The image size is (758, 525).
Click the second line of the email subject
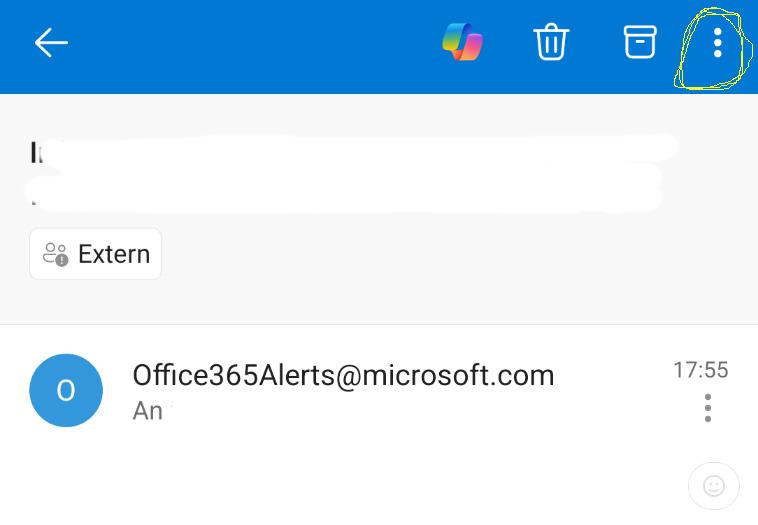(x=350, y=192)
